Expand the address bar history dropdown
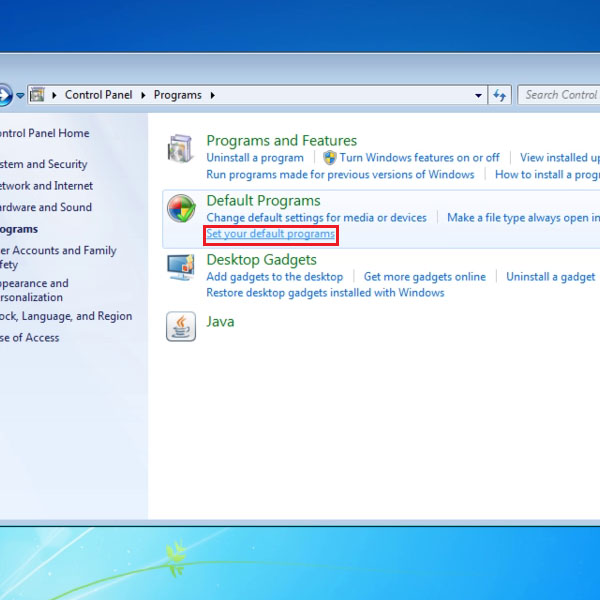 478,95
